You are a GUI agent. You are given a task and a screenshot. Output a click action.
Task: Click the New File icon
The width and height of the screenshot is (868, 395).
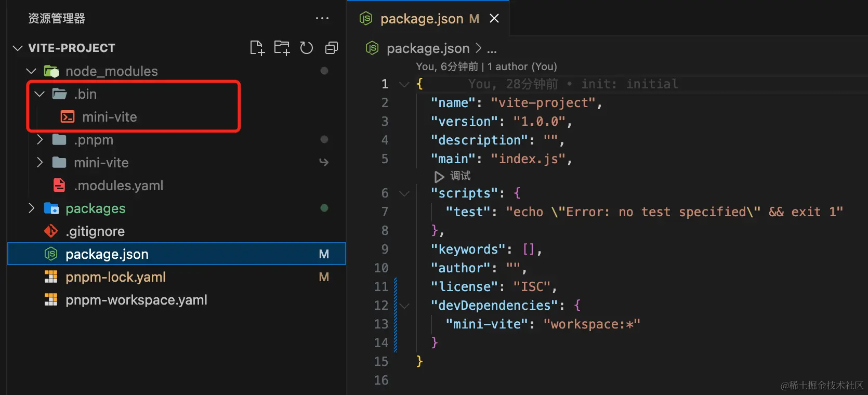point(257,48)
